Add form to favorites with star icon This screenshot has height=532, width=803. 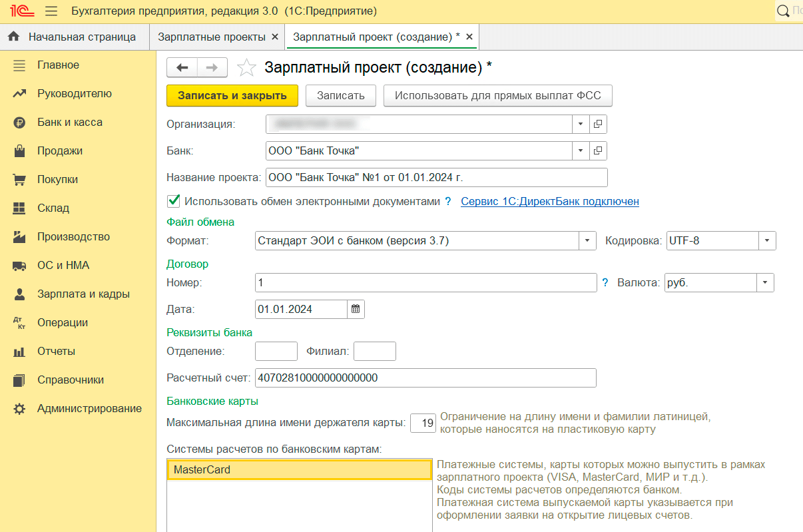tap(246, 68)
